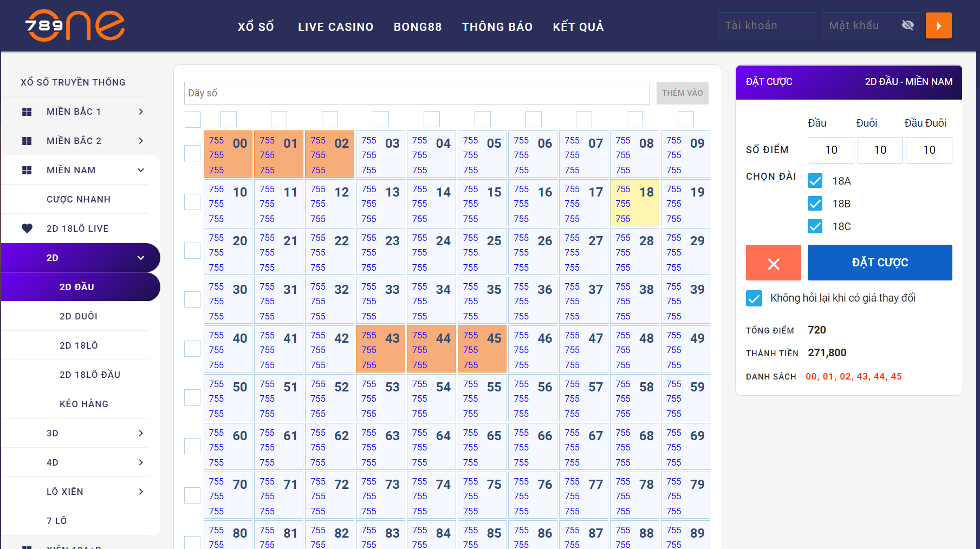Open the Kết Quả menu
Viewport: 980px width, 549px height.
tap(578, 27)
